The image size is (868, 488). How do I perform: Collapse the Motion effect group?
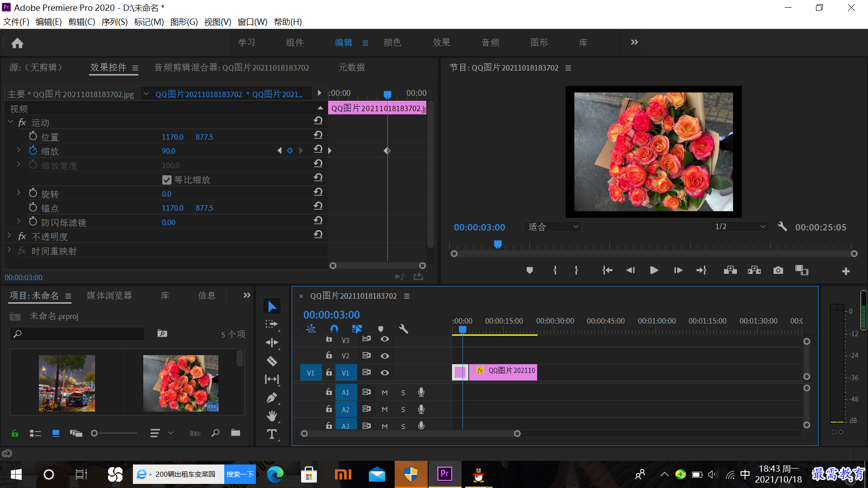coord(10,122)
